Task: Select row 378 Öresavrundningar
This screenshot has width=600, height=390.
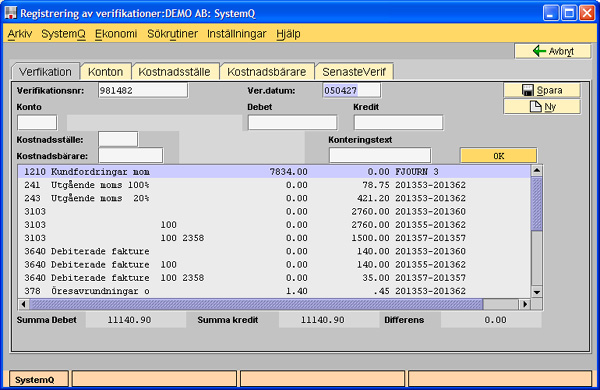Action: click(x=274, y=291)
